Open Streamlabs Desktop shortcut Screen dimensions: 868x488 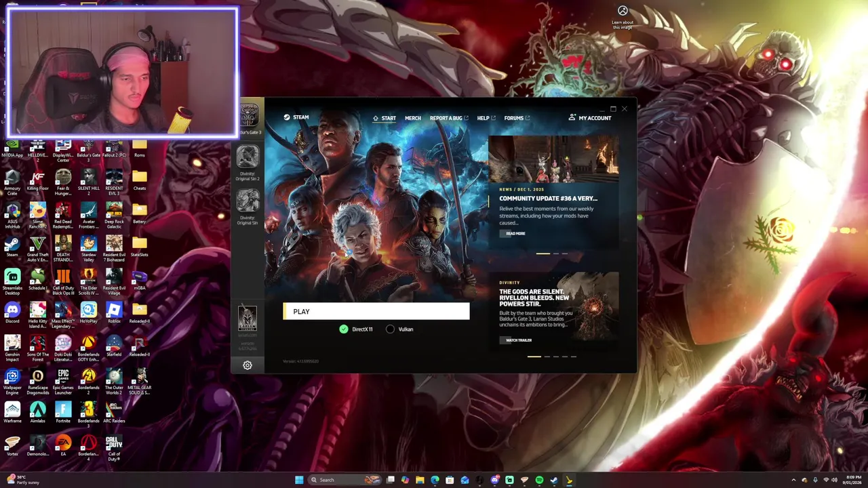[x=12, y=280]
